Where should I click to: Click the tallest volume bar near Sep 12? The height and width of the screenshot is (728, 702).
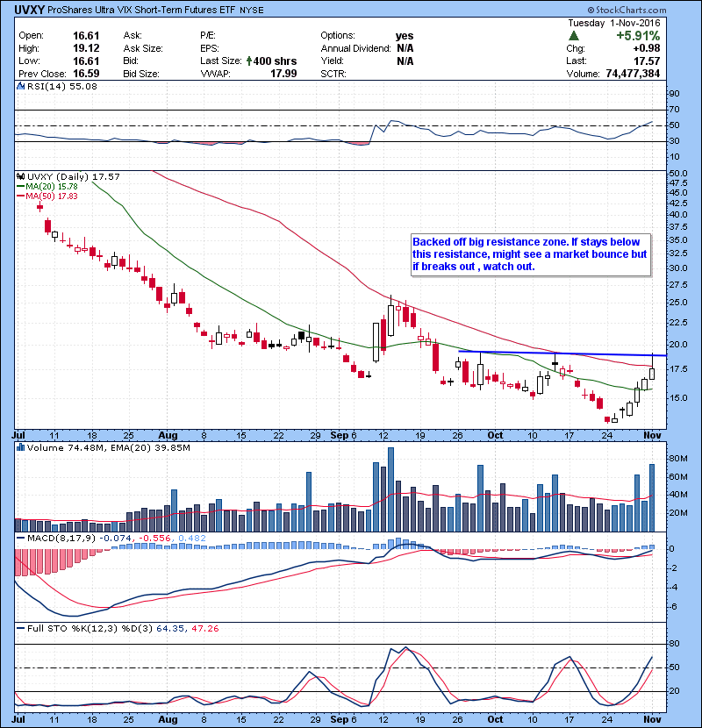pyautogui.click(x=390, y=489)
